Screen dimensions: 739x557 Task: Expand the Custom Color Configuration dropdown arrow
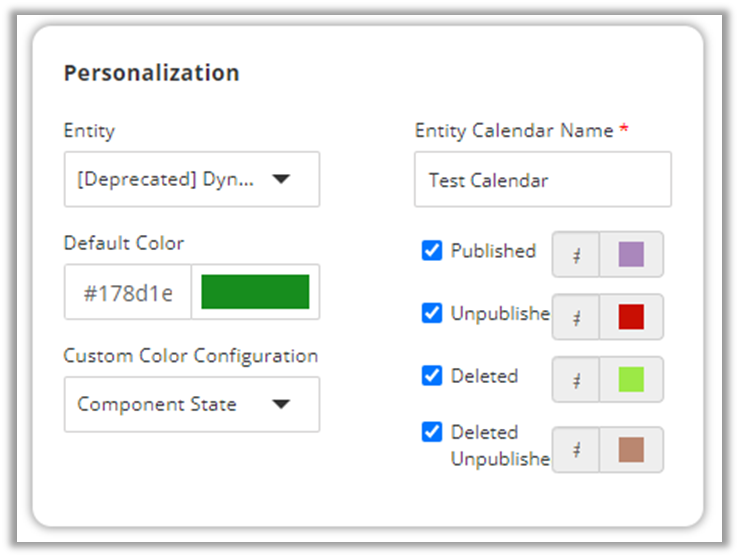click(x=281, y=405)
